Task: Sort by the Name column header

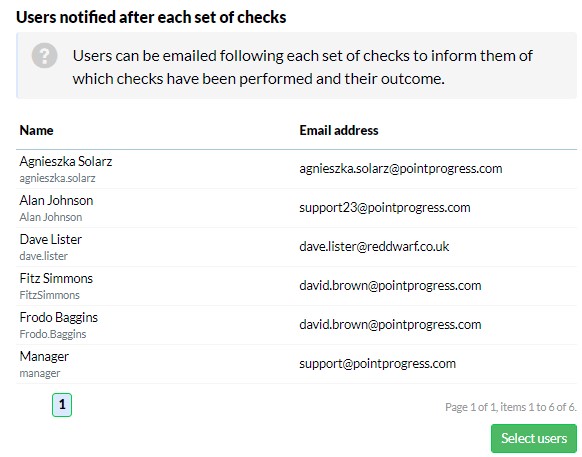Action: pos(36,130)
